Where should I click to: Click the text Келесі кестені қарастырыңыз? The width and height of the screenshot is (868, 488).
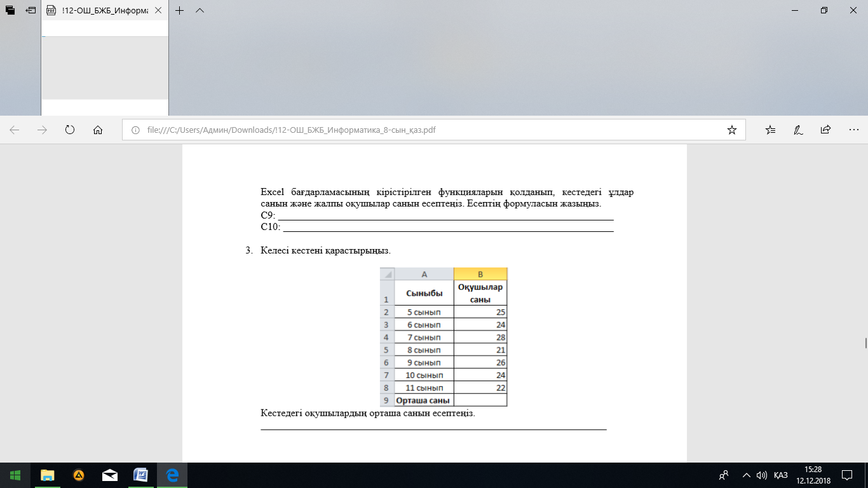(x=325, y=250)
